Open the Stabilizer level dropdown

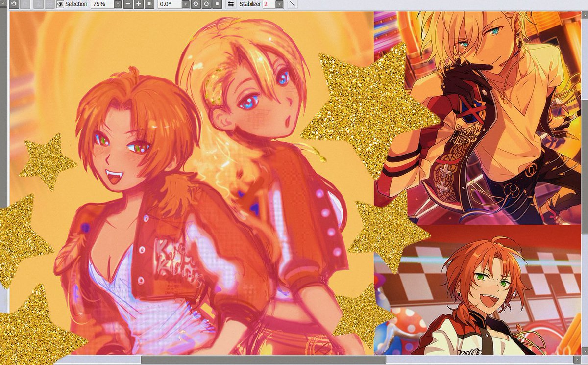coord(279,4)
